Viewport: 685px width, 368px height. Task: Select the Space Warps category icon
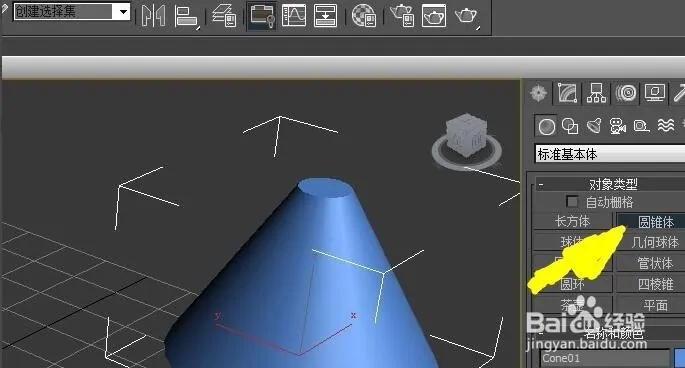tap(666, 126)
